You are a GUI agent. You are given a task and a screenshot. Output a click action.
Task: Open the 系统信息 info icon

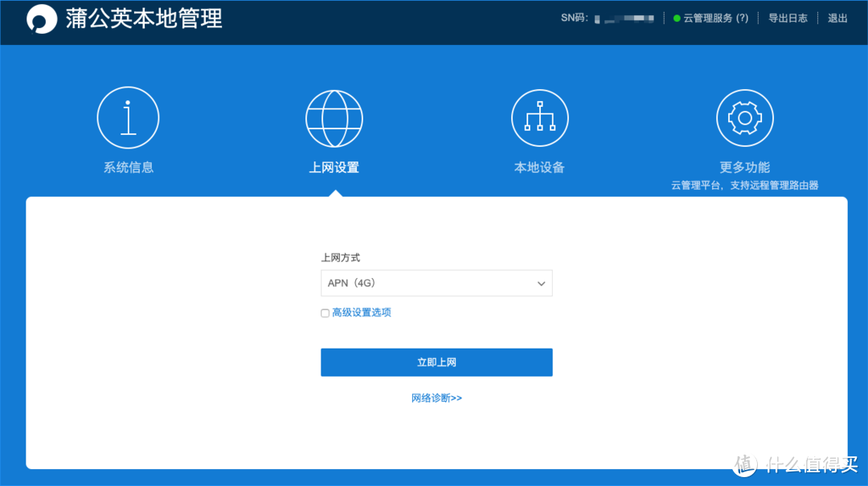pyautogui.click(x=128, y=116)
